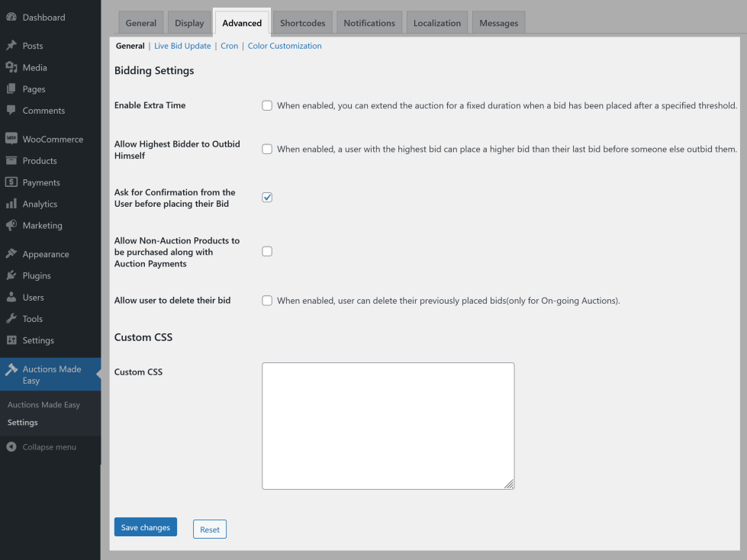Click the Plugins plug icon
The height and width of the screenshot is (560, 747).
point(11,275)
